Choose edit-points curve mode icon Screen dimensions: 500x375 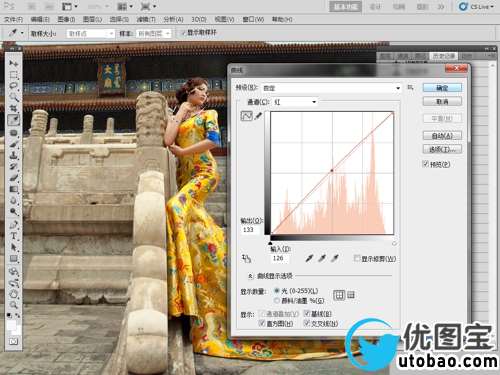(x=247, y=116)
